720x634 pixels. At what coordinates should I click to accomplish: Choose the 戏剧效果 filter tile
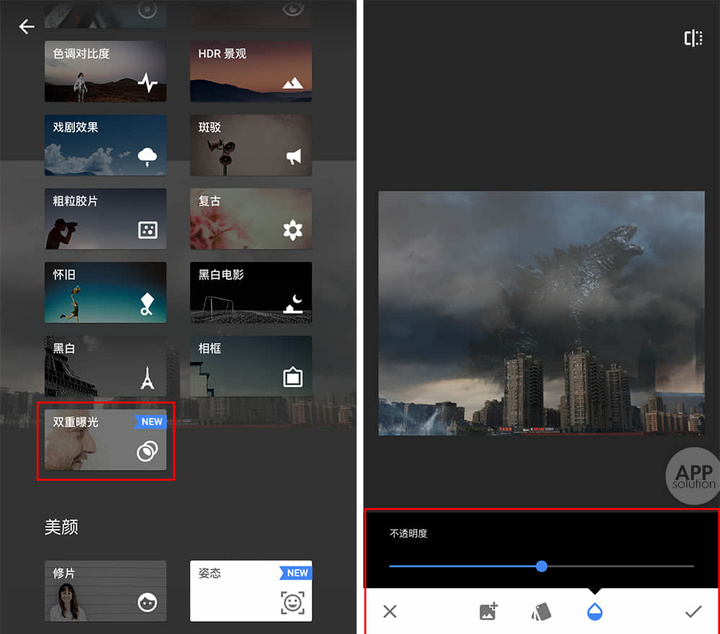(x=105, y=145)
